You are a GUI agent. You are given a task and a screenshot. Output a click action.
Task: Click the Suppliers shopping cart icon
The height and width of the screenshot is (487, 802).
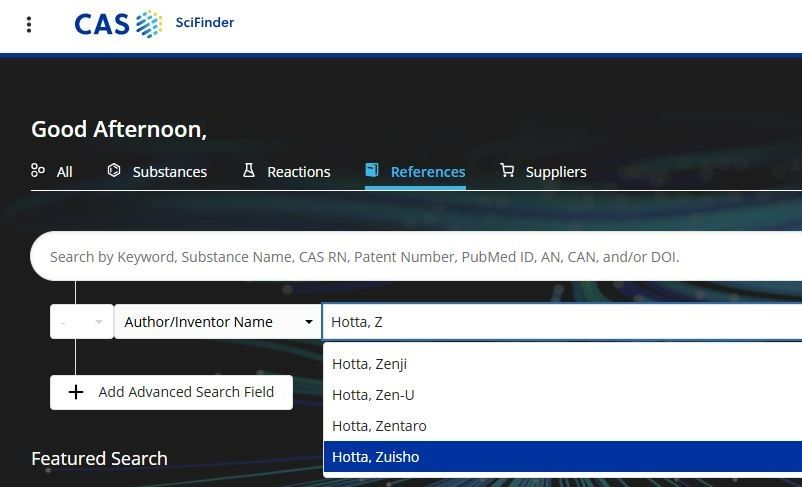(507, 170)
